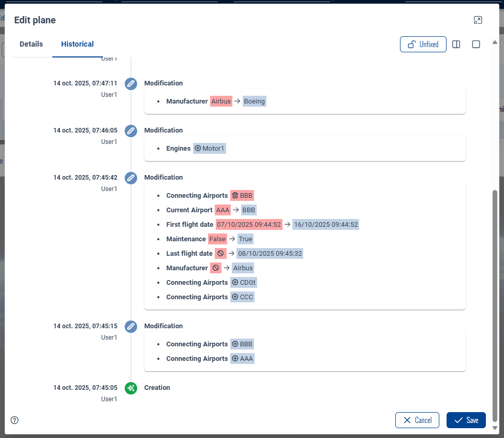Select the 07:45:42 modification pencil icon
Screen dimensions: 504x438
pyautogui.click(x=131, y=178)
